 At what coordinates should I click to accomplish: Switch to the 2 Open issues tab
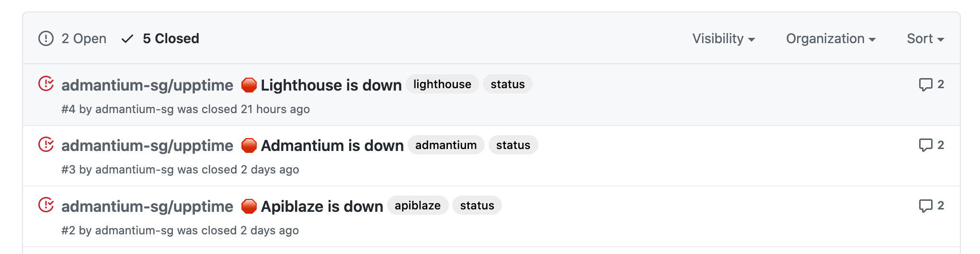click(83, 39)
